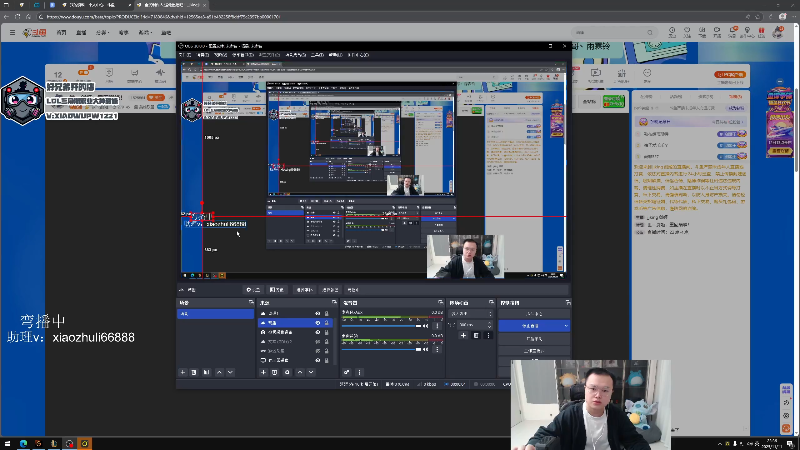Expand the arrow on the highlighted recording button
Image resolution: width=800 pixels, height=450 pixels.
(x=566, y=326)
